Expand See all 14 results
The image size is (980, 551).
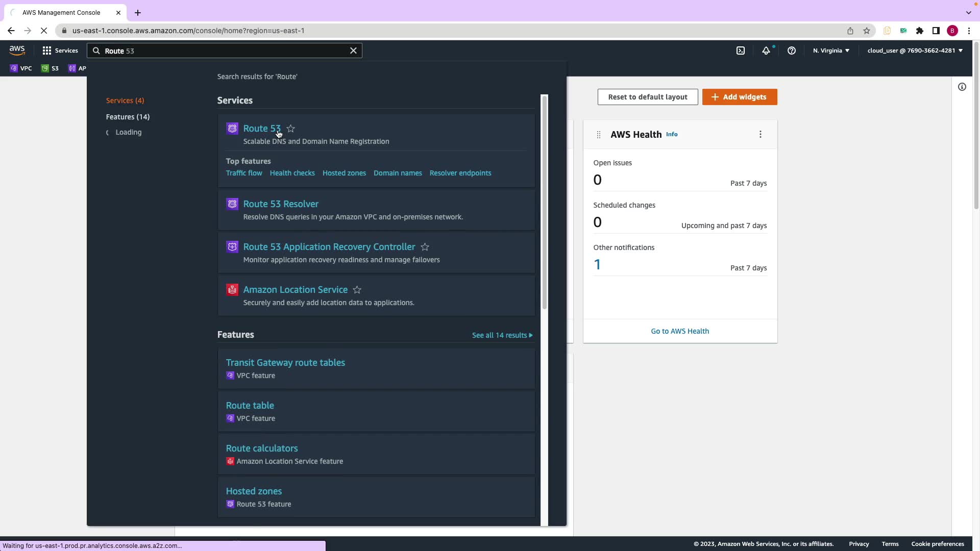point(502,335)
